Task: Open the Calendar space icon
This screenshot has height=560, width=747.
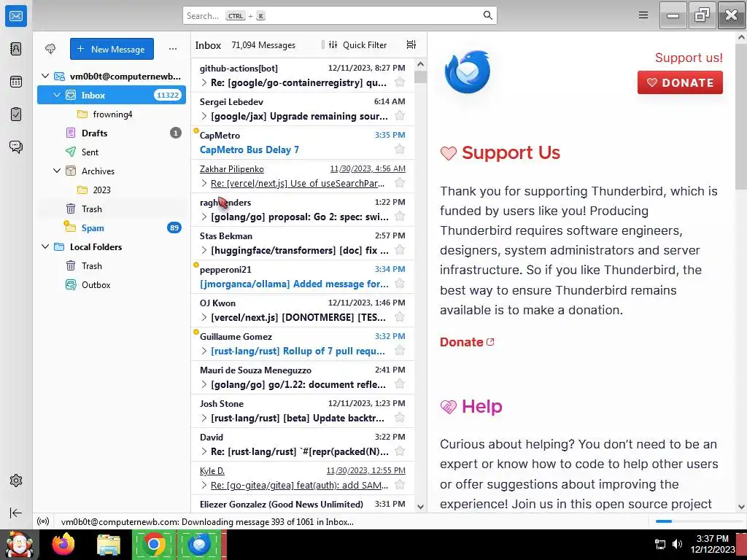Action: 16,82
